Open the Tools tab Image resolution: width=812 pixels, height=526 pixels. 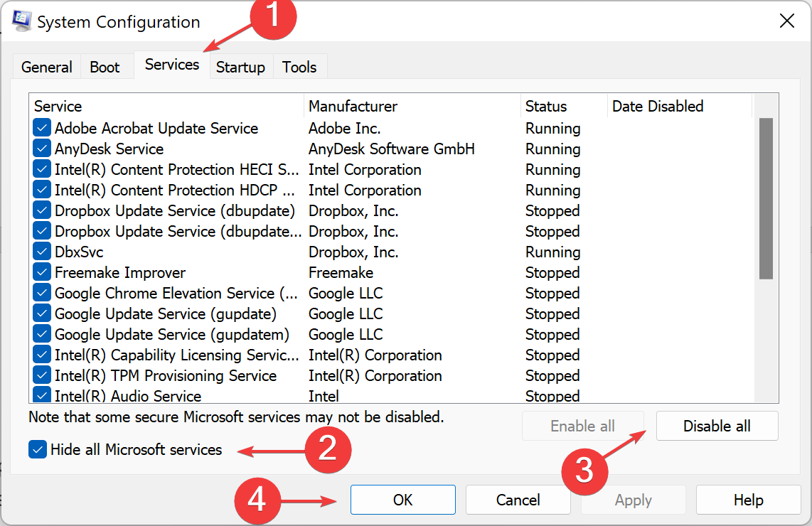(299, 68)
